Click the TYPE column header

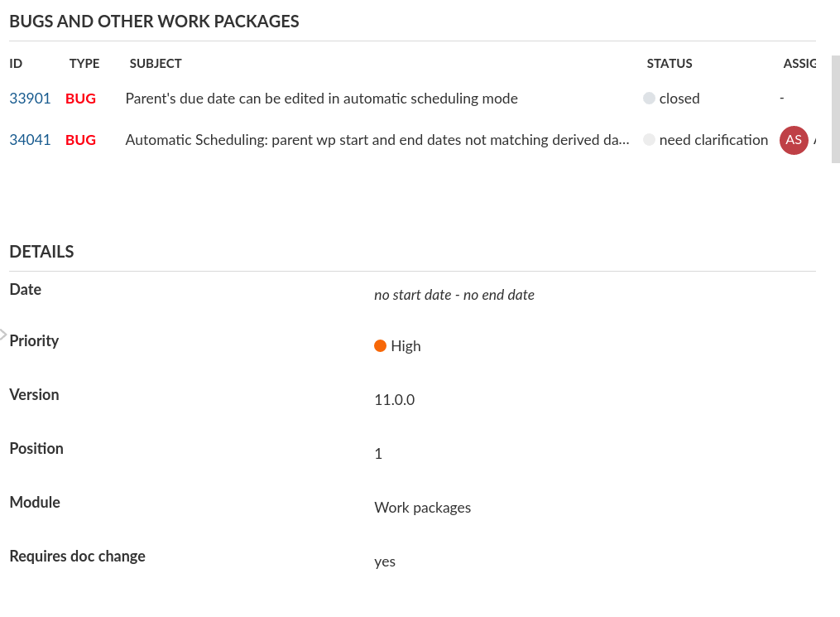[84, 64]
